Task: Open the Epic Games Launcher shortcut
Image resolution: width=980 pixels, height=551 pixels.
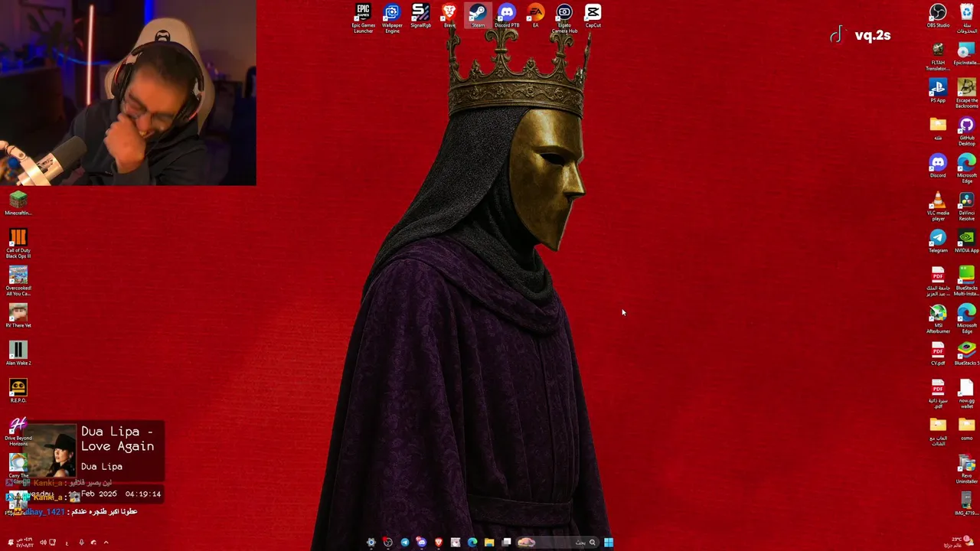Action: (x=363, y=18)
